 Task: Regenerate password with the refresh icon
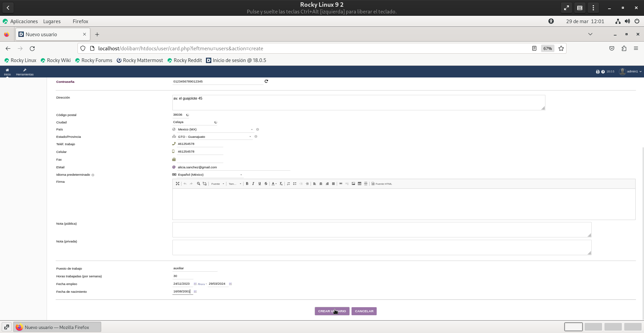point(266,81)
